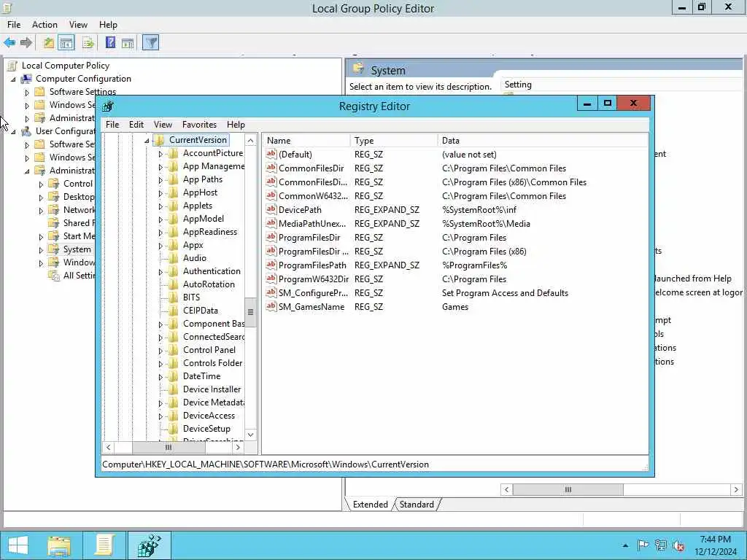Click the Computer Configuration node icon

click(x=27, y=79)
